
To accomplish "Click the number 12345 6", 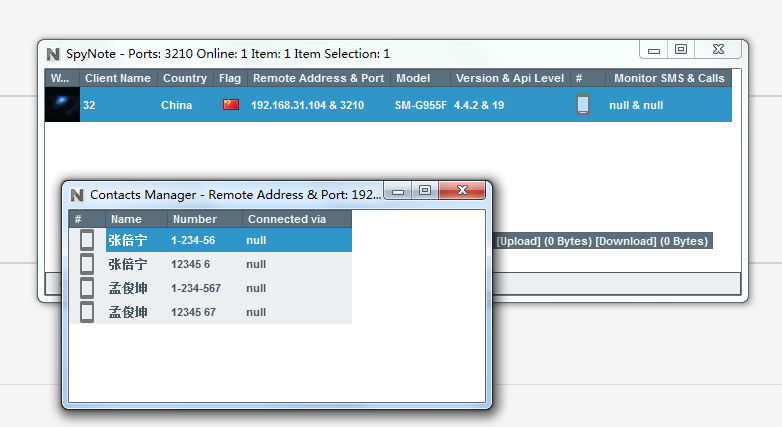I will 191,264.
